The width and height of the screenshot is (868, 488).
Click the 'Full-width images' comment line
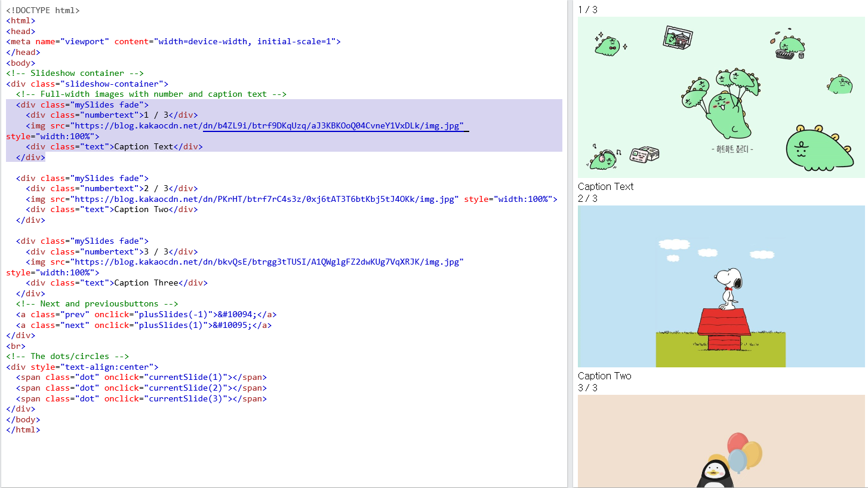[x=151, y=94]
